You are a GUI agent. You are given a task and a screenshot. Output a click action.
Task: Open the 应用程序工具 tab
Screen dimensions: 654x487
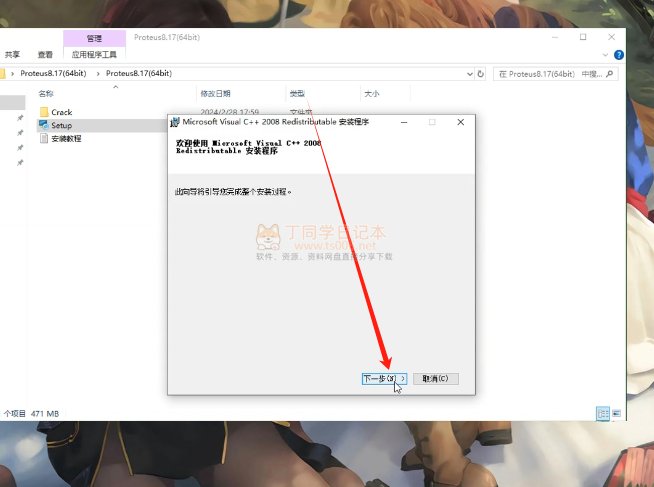coord(94,55)
